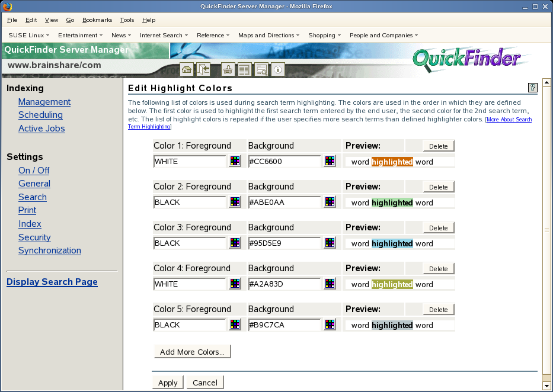The image size is (553, 392).
Task: Open color picker for Color 3 background
Action: coord(330,243)
